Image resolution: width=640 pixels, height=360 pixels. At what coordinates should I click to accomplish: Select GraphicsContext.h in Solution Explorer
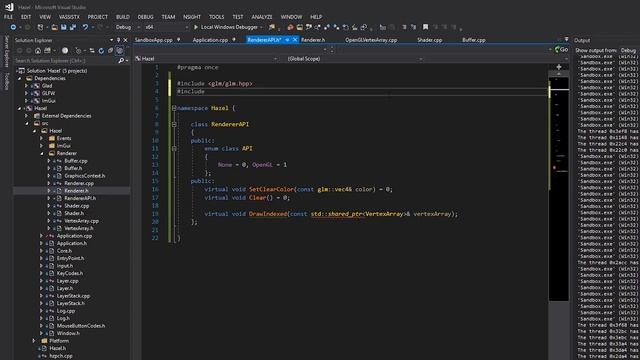[84, 176]
